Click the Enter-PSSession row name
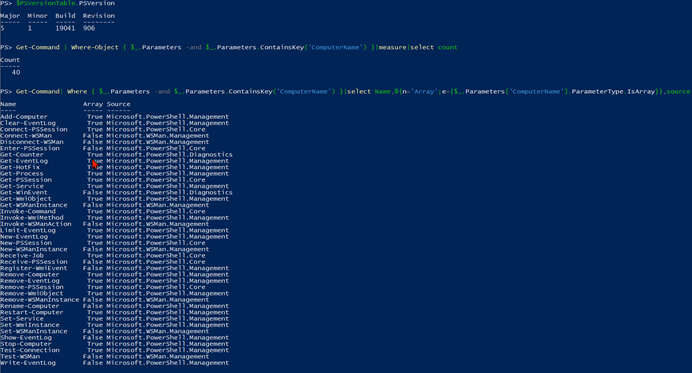Screen dimensions: 692x373 (30, 148)
